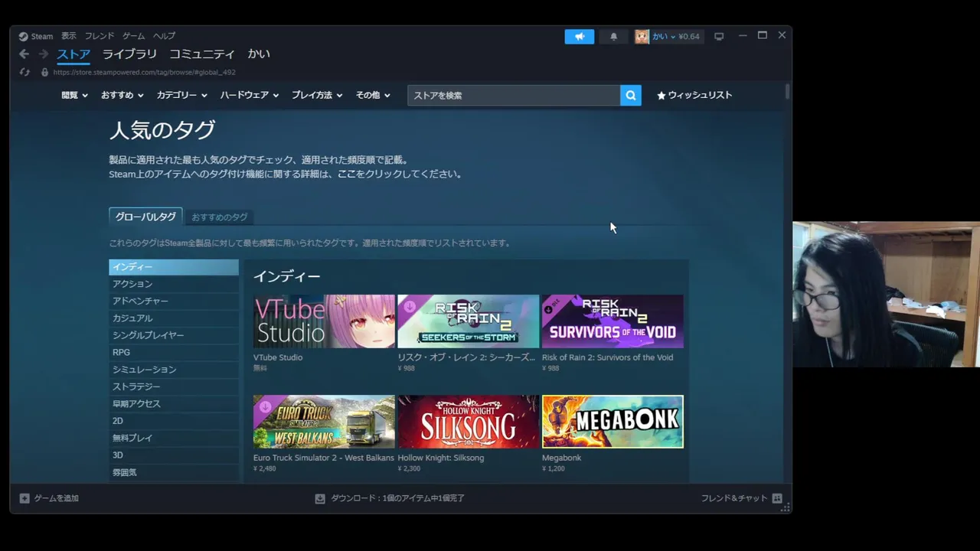The height and width of the screenshot is (551, 980).
Task: Click the download status text in footer
Action: pos(397,498)
